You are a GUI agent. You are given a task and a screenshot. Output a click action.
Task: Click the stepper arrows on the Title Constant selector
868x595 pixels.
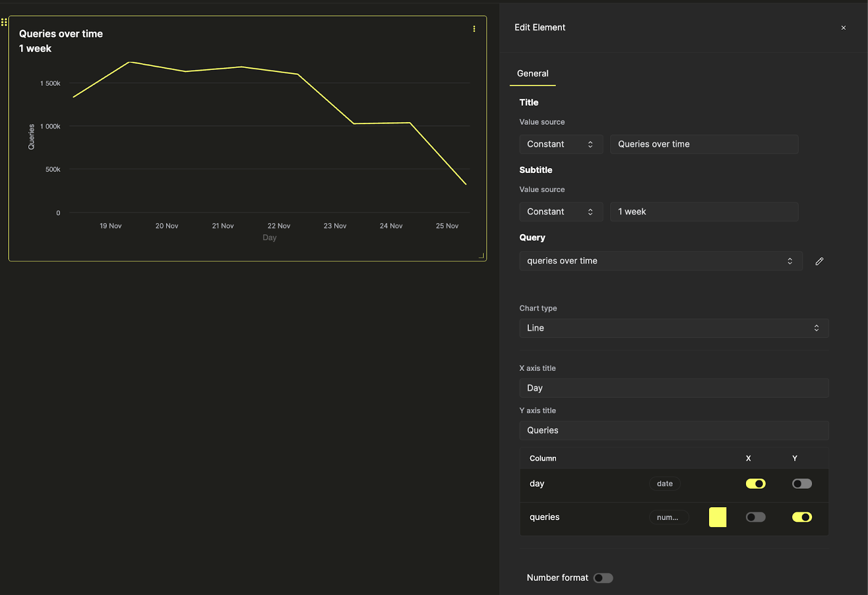point(591,144)
